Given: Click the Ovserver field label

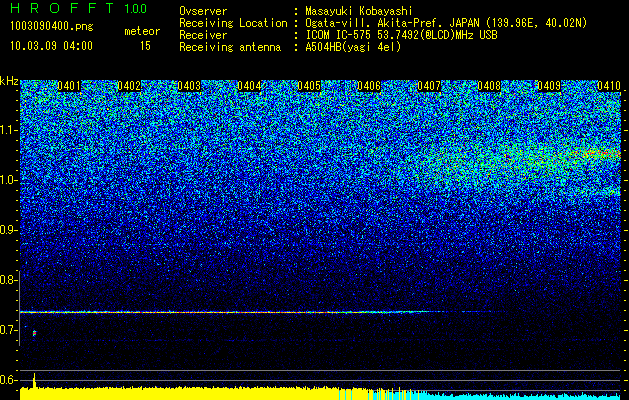Looking at the screenshot, I should [x=203, y=11].
